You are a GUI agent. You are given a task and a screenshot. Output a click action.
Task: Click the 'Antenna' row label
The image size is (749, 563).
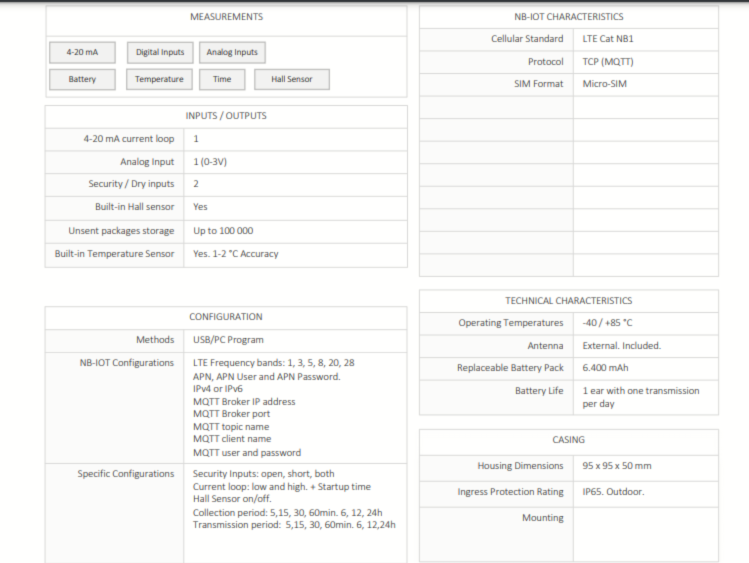coord(546,346)
